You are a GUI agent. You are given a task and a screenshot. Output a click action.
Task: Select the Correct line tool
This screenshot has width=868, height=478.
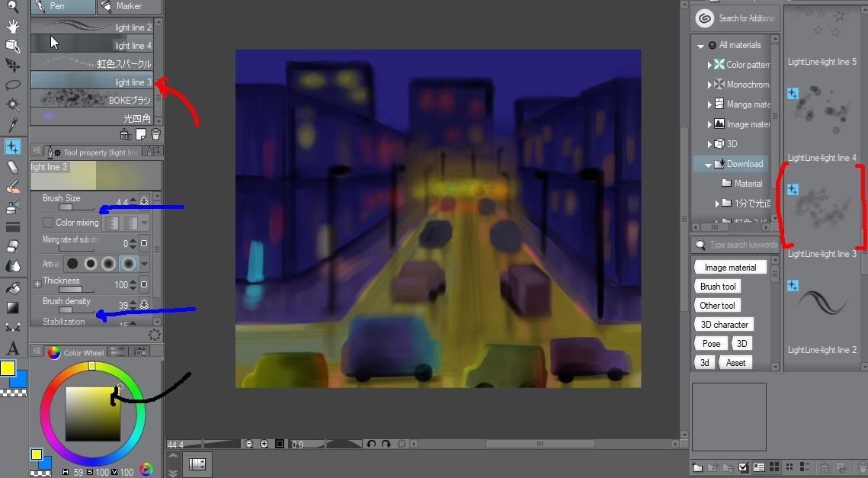pos(12,327)
